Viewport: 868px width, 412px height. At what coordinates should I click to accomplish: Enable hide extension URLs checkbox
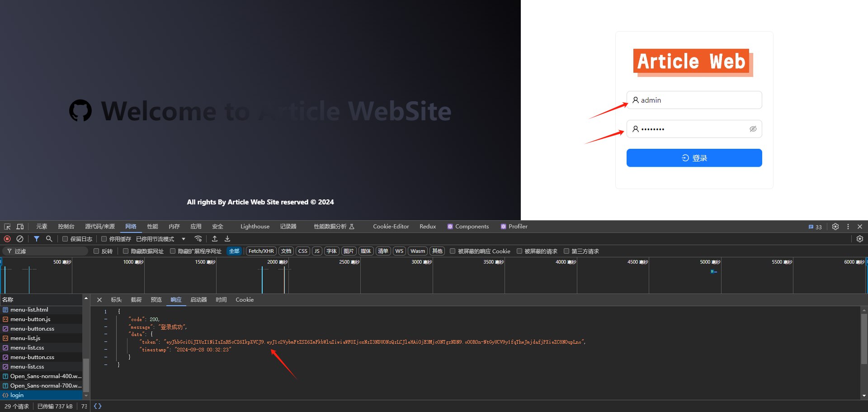173,251
